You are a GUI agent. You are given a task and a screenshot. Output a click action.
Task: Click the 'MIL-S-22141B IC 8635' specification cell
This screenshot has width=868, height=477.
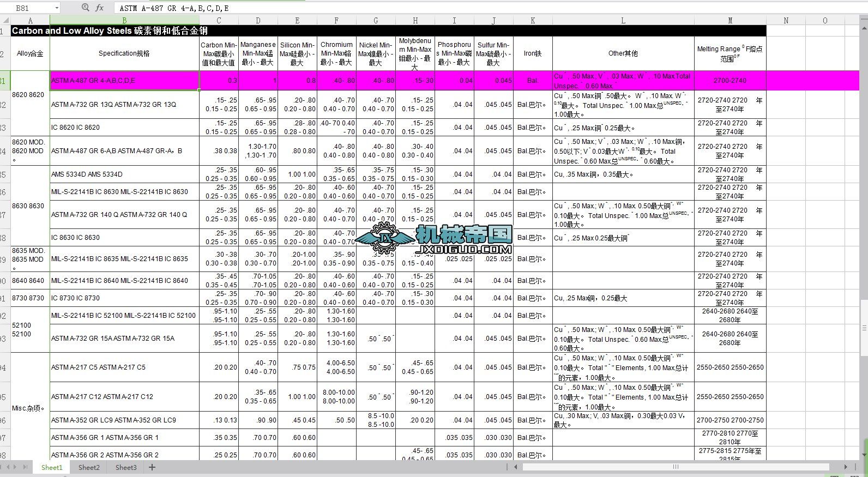(x=124, y=259)
